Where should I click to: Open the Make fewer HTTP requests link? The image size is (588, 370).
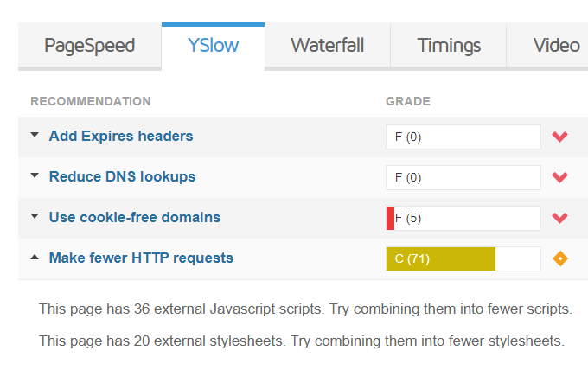[141, 258]
